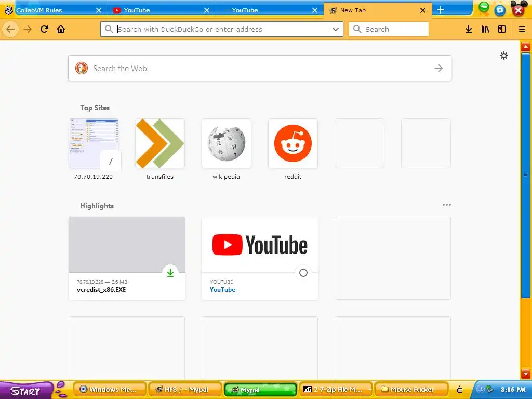
Task: Focus the DuckDuckGo address bar
Action: 221,29
